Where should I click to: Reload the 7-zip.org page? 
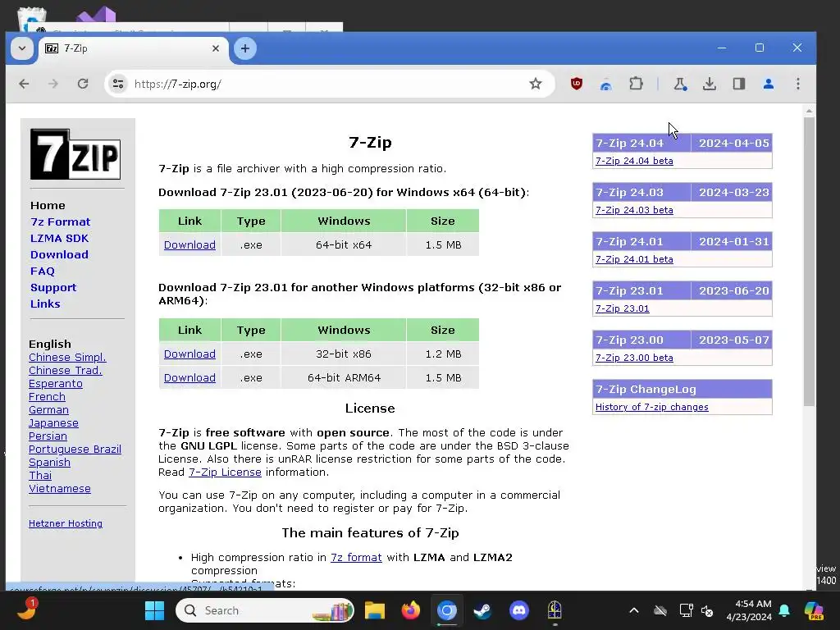83,84
